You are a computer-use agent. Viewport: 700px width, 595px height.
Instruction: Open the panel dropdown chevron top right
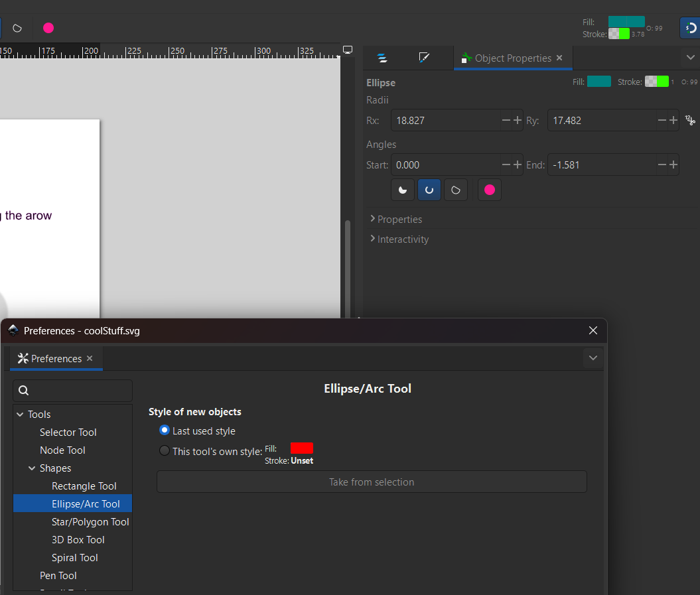click(691, 58)
